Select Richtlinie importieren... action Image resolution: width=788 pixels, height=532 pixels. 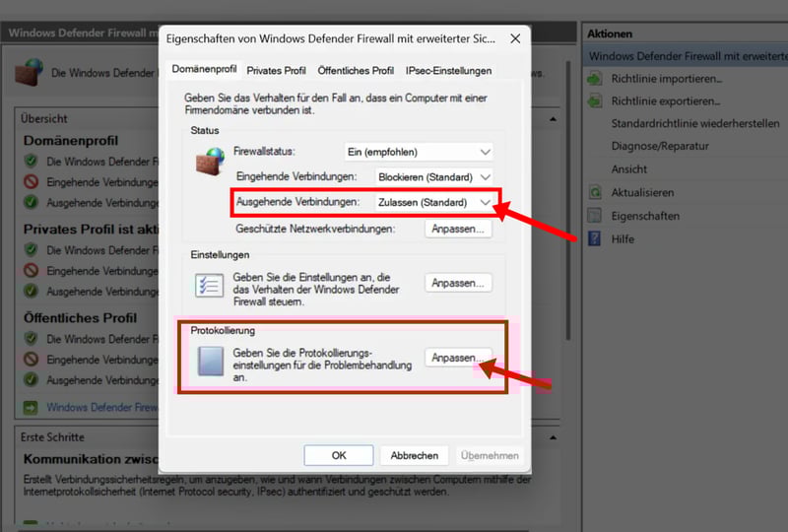(x=667, y=79)
